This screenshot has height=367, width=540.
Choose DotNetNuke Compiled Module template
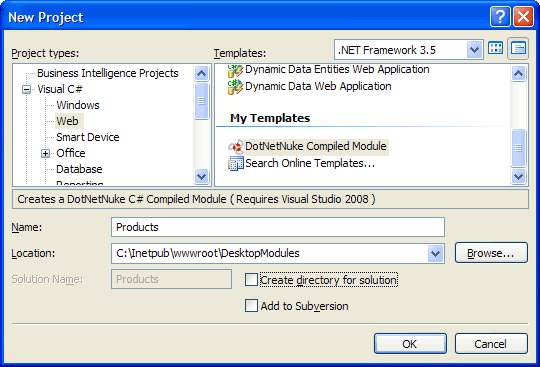click(316, 147)
